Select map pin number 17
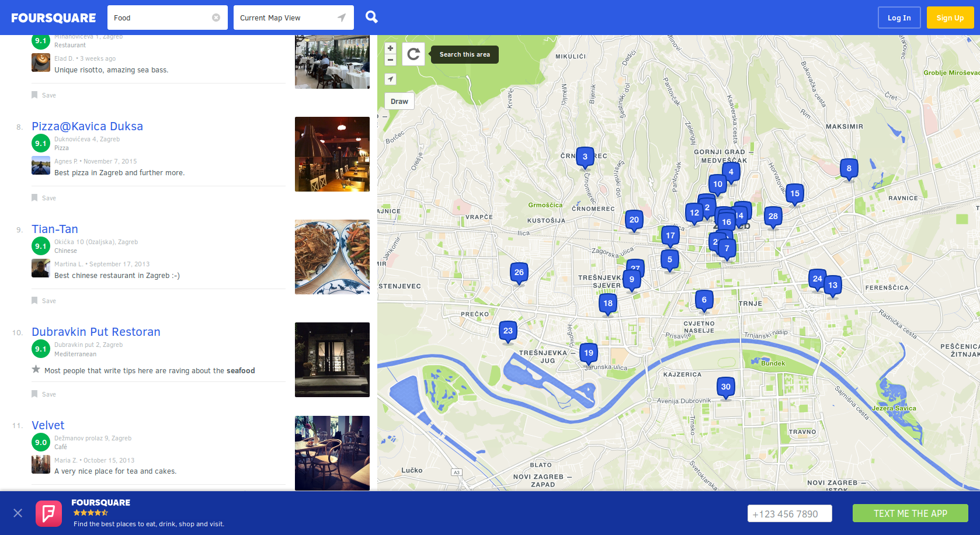The image size is (980, 535). [670, 236]
